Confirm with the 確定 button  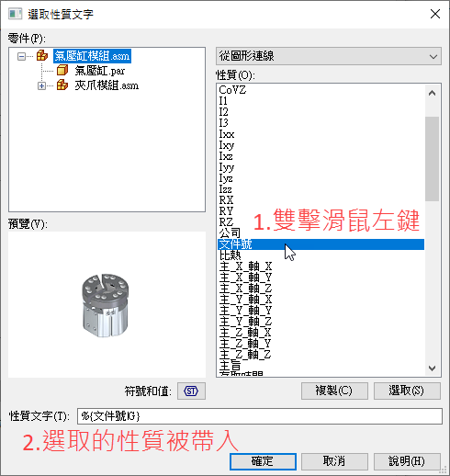tap(263, 461)
